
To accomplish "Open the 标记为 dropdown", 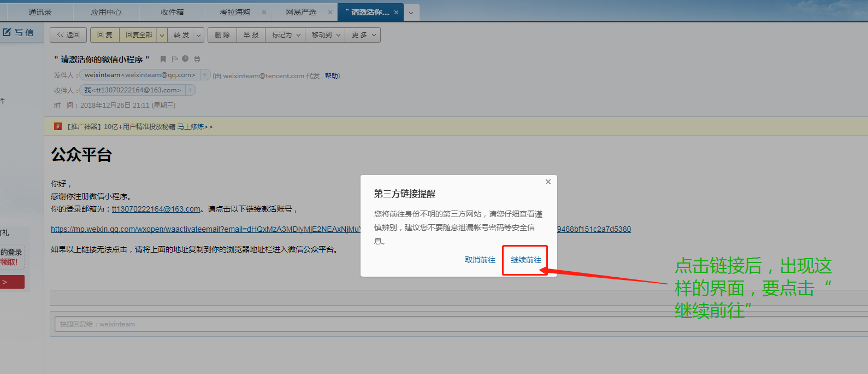I will [x=286, y=35].
